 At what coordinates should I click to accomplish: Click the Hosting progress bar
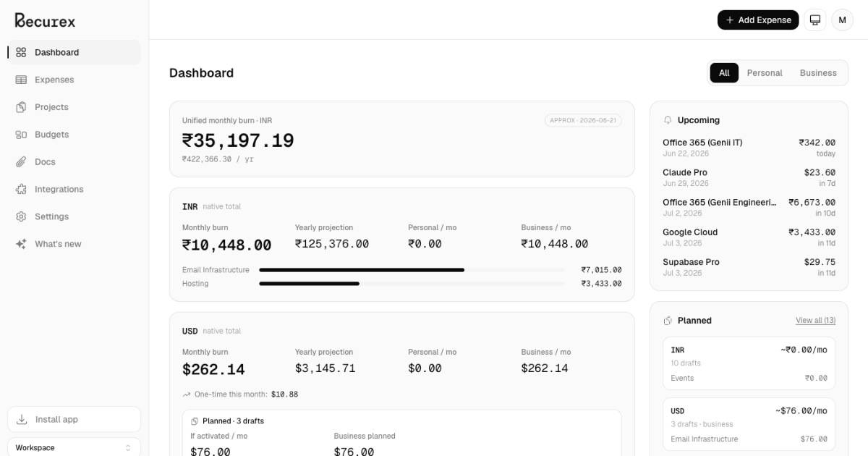point(412,284)
